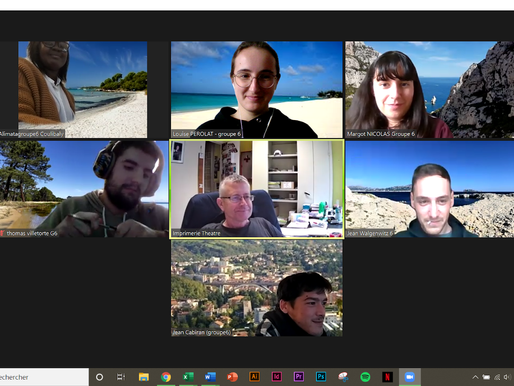This screenshot has height=386, width=514.
Task: Open Adobe InDesign from the taskbar
Action: (277, 377)
